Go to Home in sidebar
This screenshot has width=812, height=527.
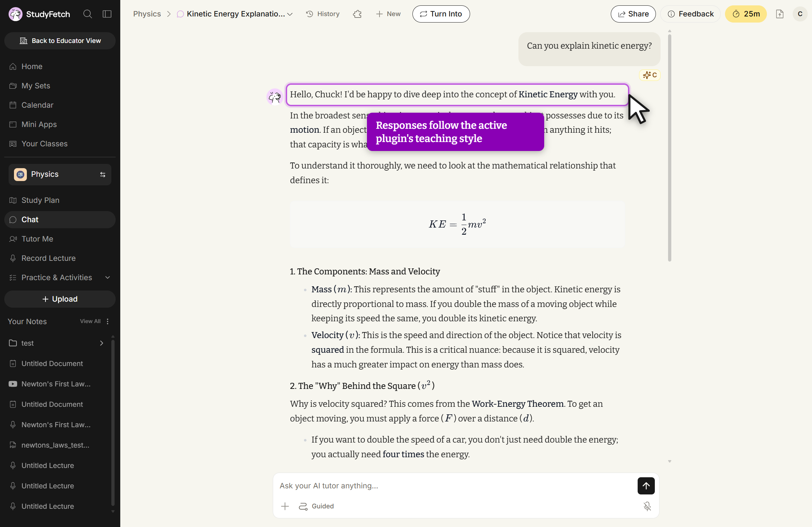tap(60, 67)
